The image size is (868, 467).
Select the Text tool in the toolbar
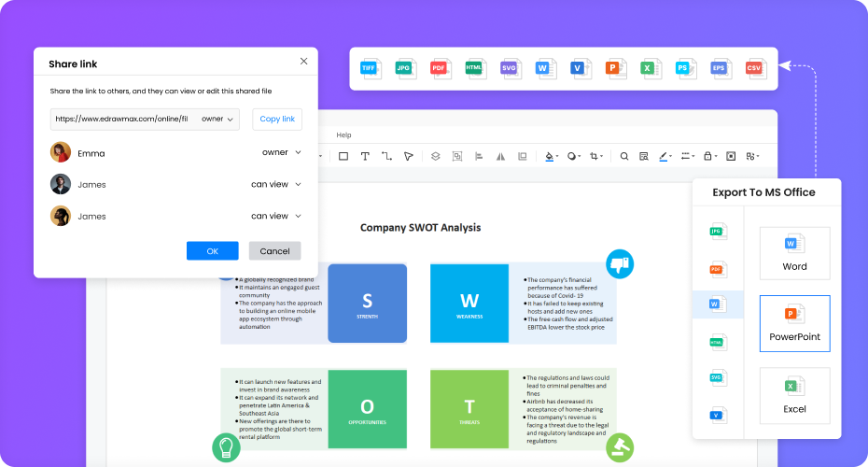(364, 157)
